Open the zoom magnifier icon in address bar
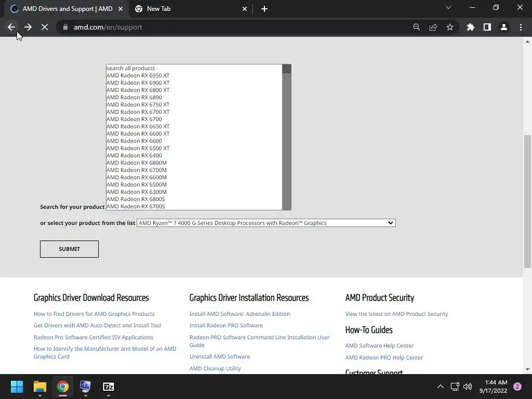This screenshot has height=399, width=532. point(416,27)
